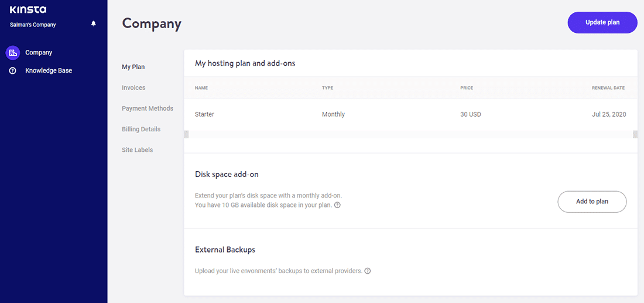Image resolution: width=644 pixels, height=303 pixels.
Task: Click the Knowledge Base question mark icon
Action: tap(13, 71)
